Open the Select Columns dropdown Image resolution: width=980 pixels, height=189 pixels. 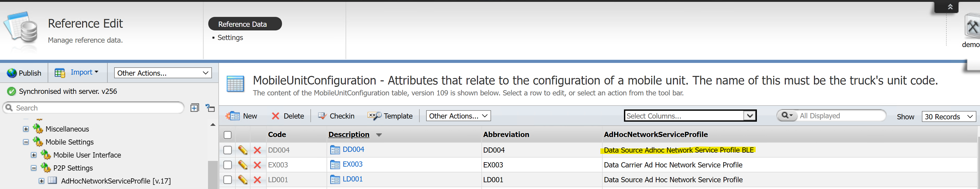click(690, 116)
